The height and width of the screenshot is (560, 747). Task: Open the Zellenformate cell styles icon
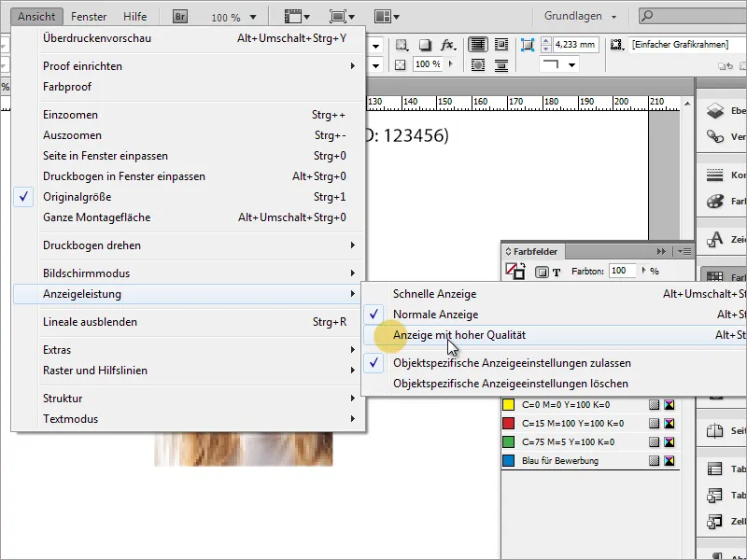tap(714, 522)
